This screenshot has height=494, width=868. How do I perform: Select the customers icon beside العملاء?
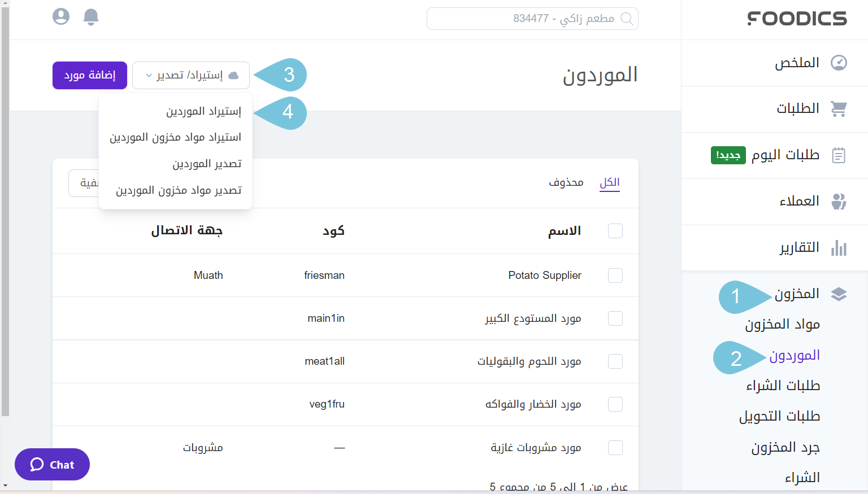(839, 201)
